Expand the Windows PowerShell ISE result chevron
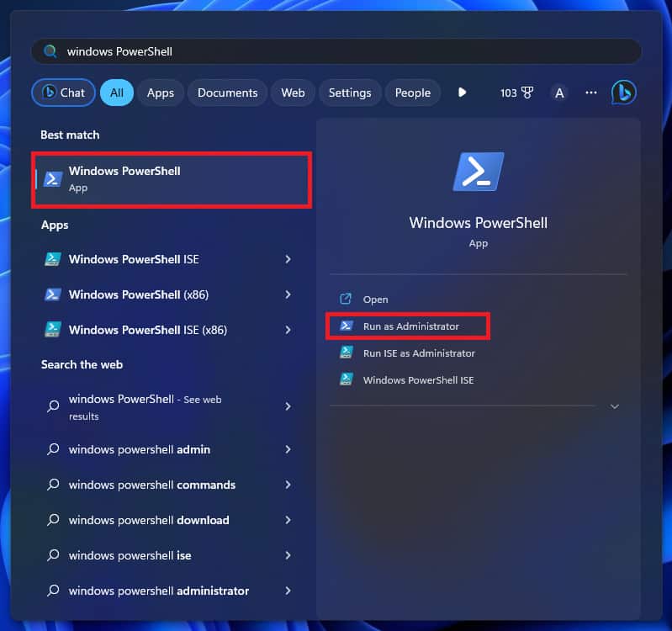 288,259
